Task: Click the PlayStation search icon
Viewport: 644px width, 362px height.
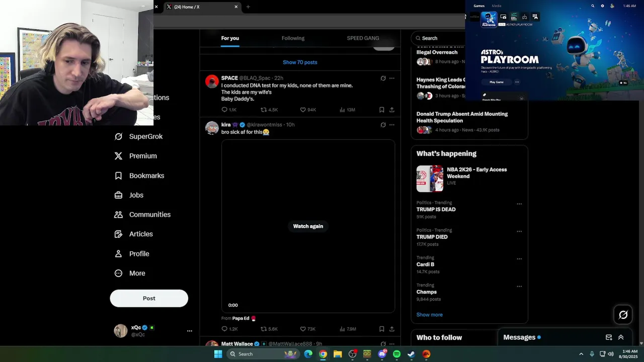Action: [593, 6]
